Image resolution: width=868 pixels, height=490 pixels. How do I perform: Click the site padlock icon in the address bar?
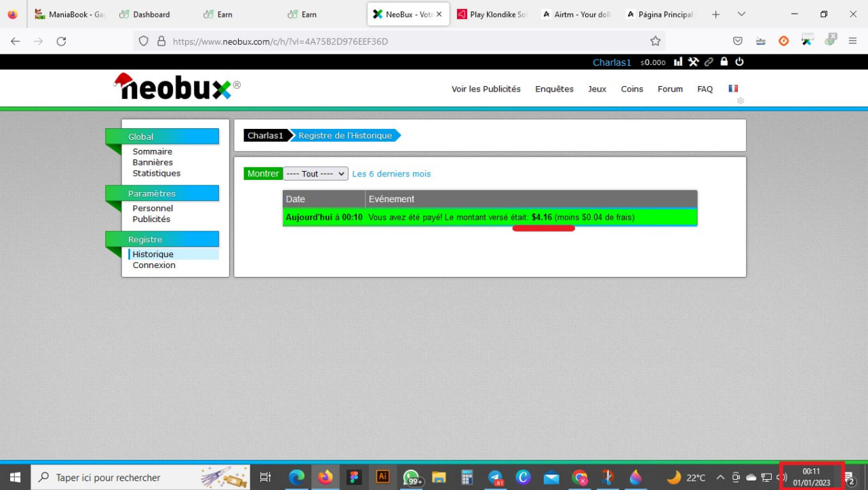point(161,41)
